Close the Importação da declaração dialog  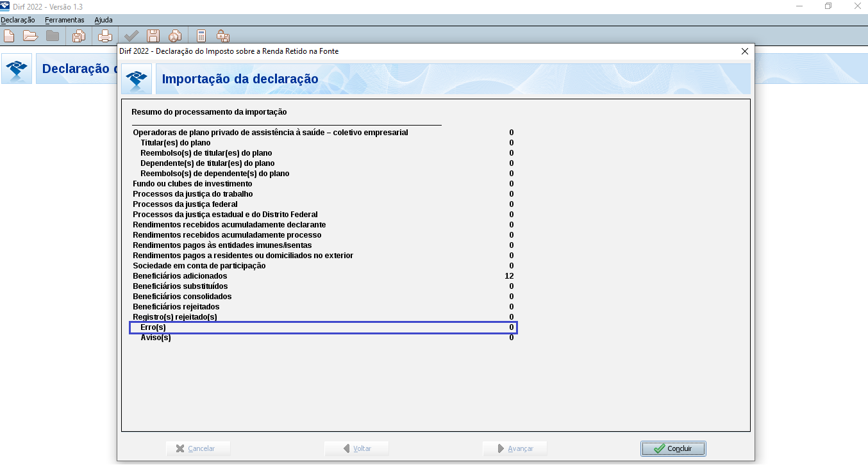point(744,51)
